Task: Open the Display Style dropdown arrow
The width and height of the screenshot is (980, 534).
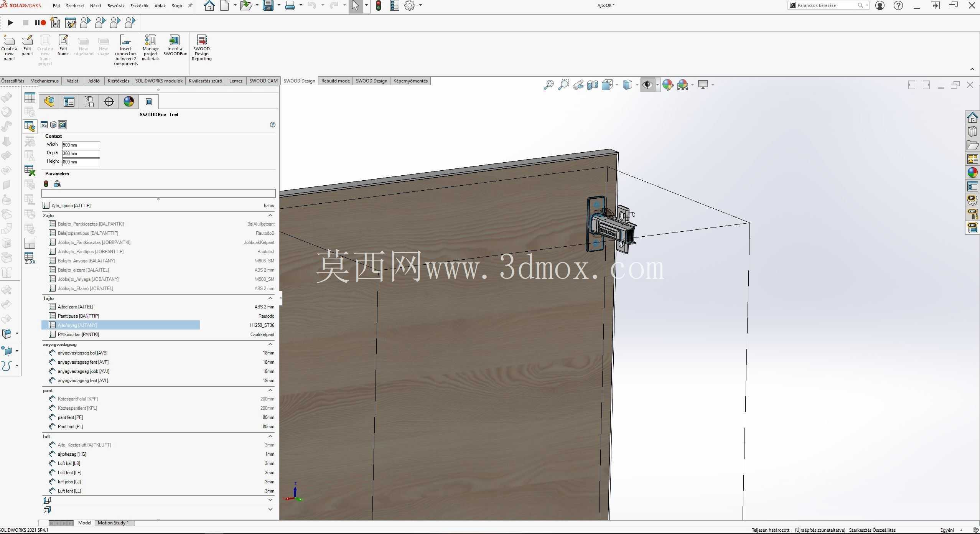Action: tap(637, 85)
